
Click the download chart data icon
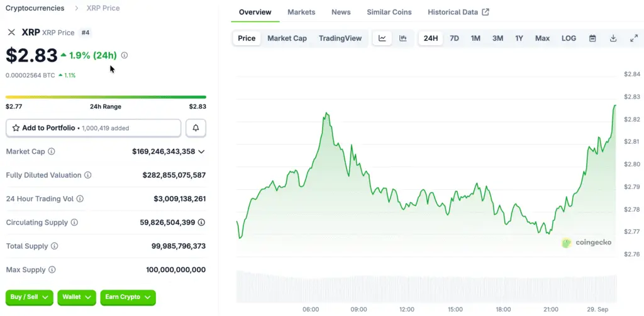point(613,38)
